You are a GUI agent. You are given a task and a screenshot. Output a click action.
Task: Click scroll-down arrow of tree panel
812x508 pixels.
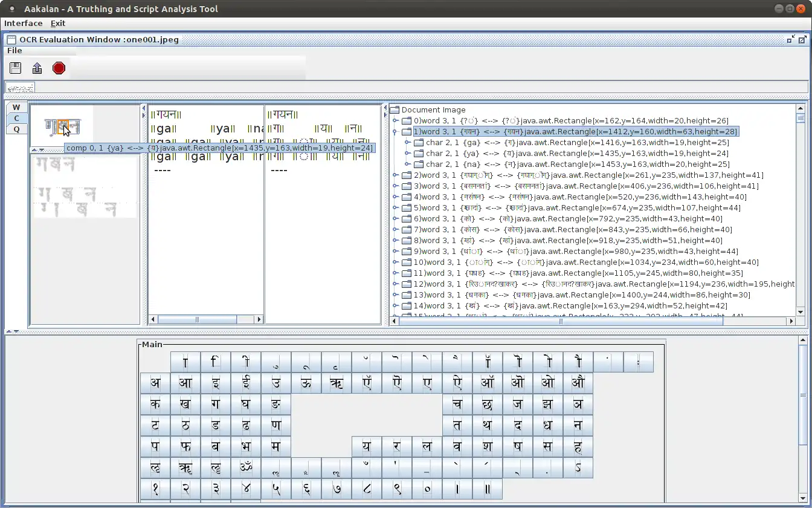tap(800, 311)
